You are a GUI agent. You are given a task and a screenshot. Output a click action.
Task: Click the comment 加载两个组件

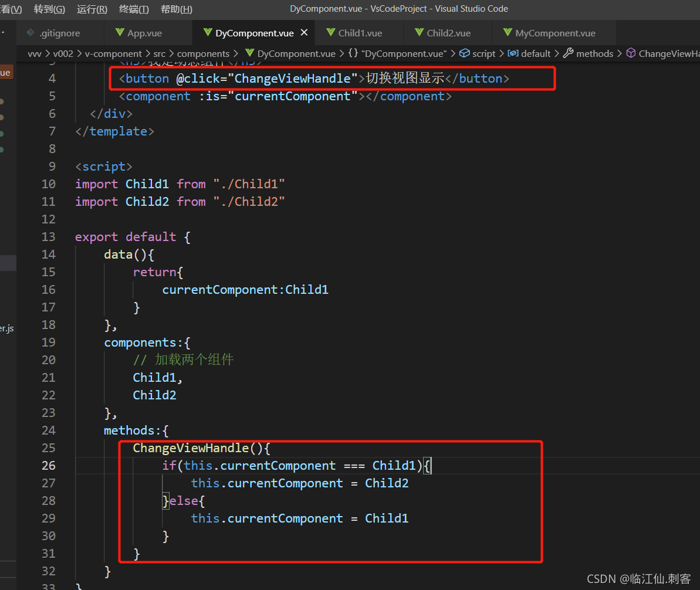(183, 360)
